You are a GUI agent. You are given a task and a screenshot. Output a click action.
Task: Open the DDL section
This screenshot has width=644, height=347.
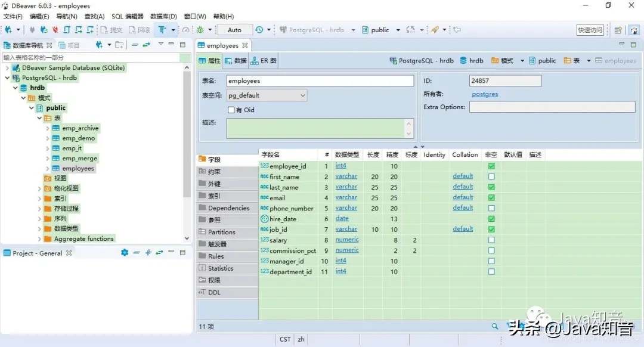tap(228, 292)
